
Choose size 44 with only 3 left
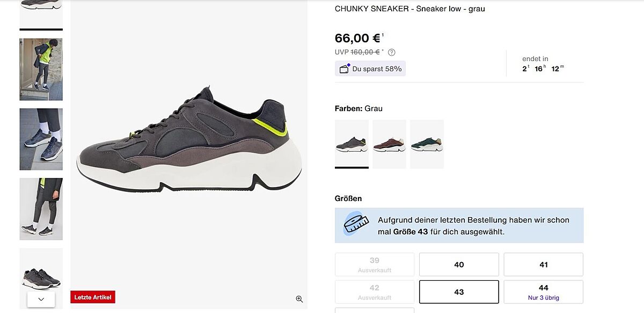pos(543,292)
